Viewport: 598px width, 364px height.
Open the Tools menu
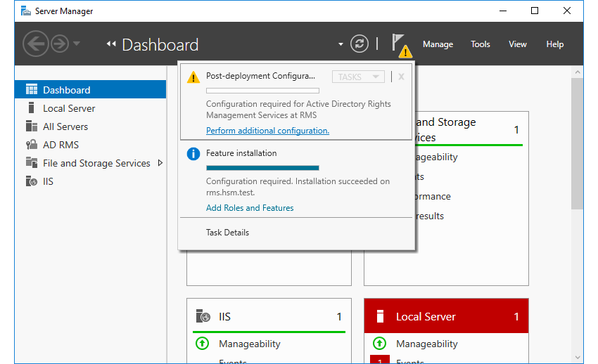tap(480, 44)
